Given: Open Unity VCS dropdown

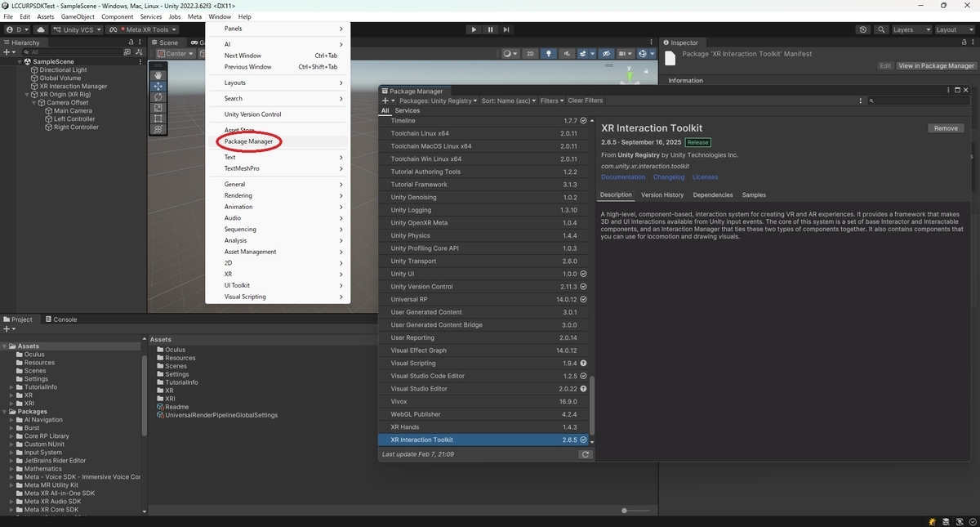Looking at the screenshot, I should pos(78,29).
